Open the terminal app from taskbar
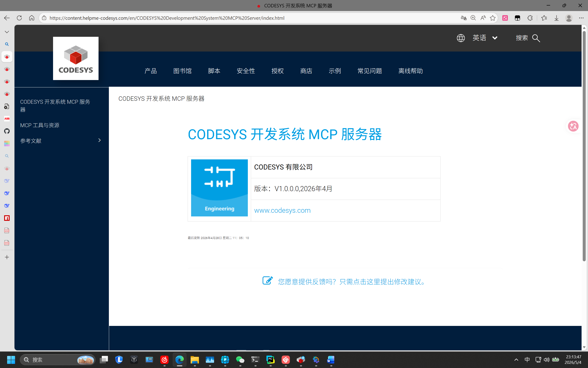Viewport: 588px width, 368px height. [255, 360]
